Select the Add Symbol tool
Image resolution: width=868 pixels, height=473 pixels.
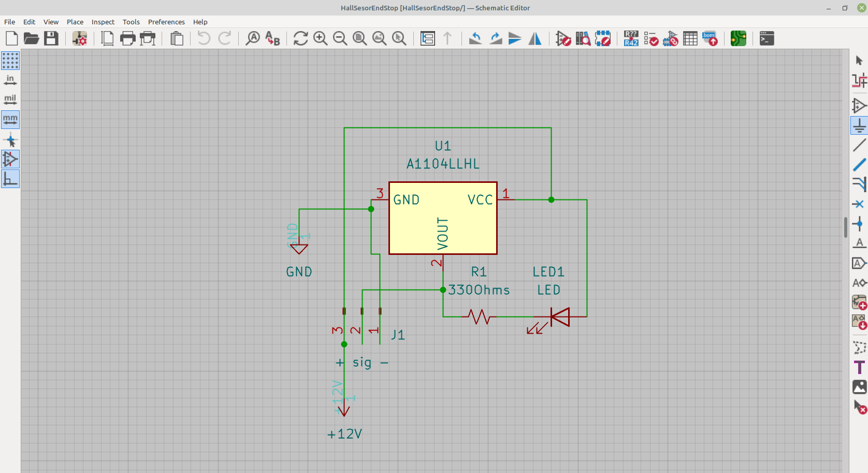click(858, 105)
